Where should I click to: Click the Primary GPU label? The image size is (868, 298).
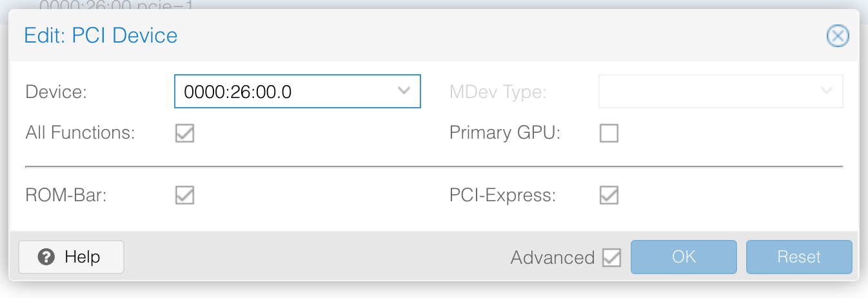[x=505, y=134]
